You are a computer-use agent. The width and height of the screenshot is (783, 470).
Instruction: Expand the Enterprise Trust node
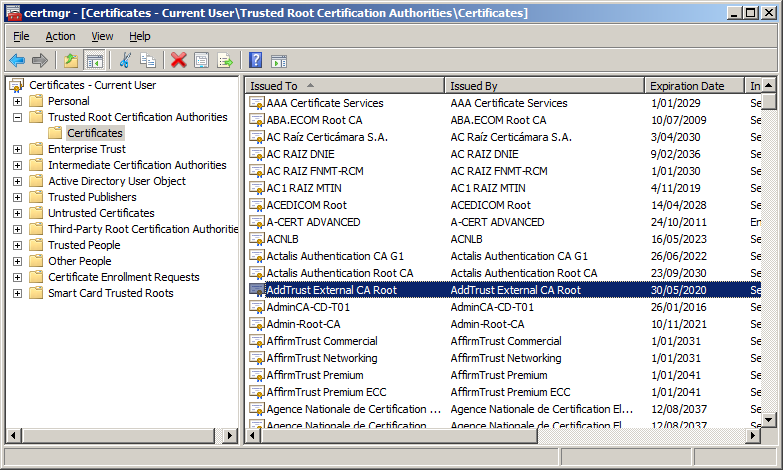tap(17, 149)
